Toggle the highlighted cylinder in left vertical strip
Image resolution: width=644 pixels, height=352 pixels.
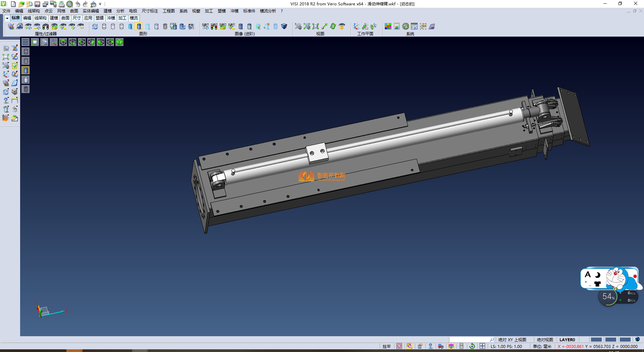click(26, 70)
